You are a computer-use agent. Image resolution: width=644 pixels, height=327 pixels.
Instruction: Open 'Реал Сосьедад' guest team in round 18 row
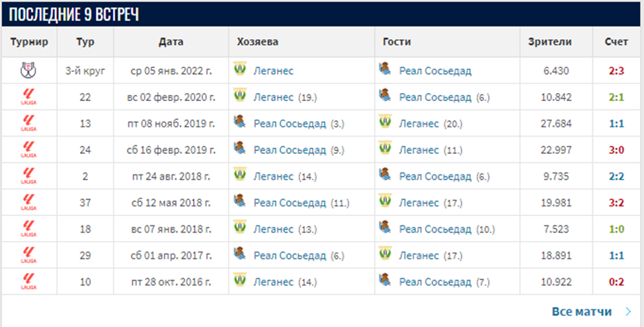(x=435, y=229)
